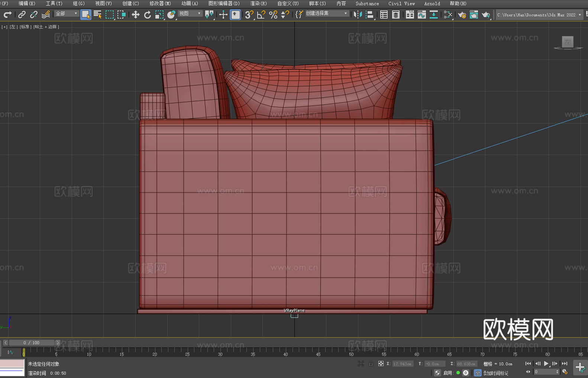This screenshot has width=588, height=378.
Task: Click the Use Pivot Point Center icon
Action: tap(209, 14)
